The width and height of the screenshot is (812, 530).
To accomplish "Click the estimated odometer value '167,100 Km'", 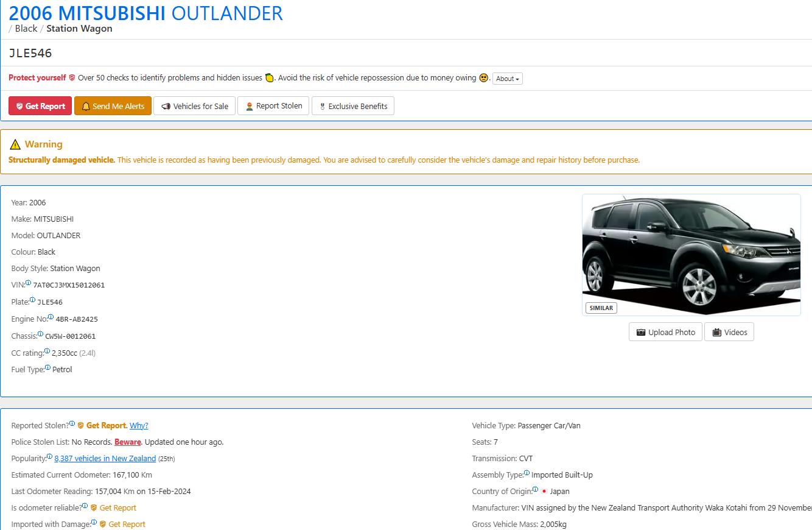I will point(132,475).
